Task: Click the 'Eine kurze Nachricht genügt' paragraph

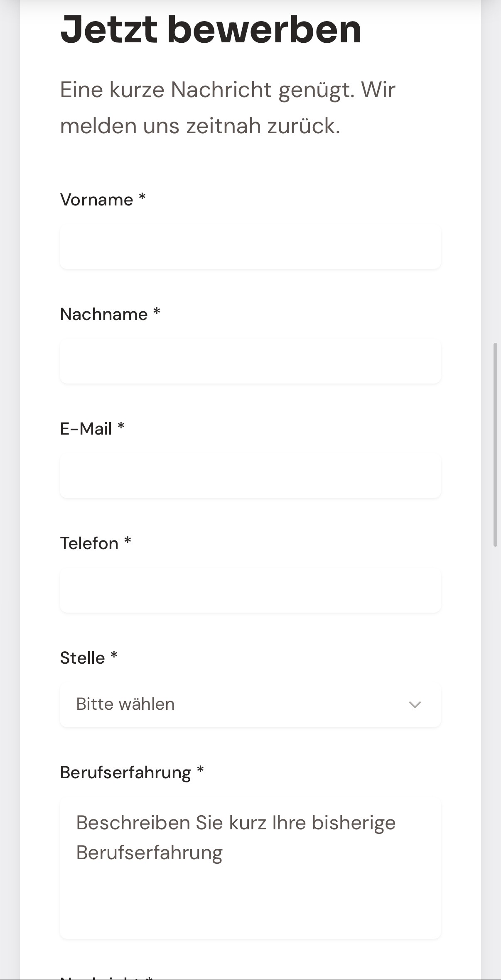Action: (x=228, y=108)
